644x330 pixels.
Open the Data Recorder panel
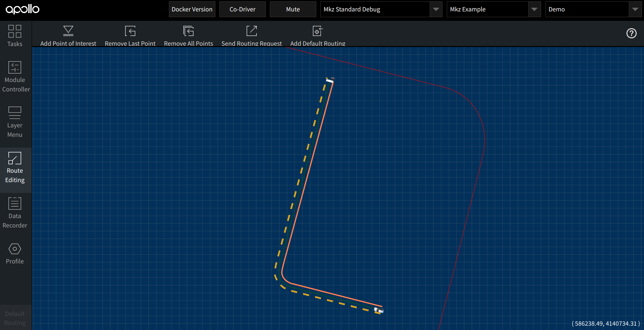pos(14,213)
